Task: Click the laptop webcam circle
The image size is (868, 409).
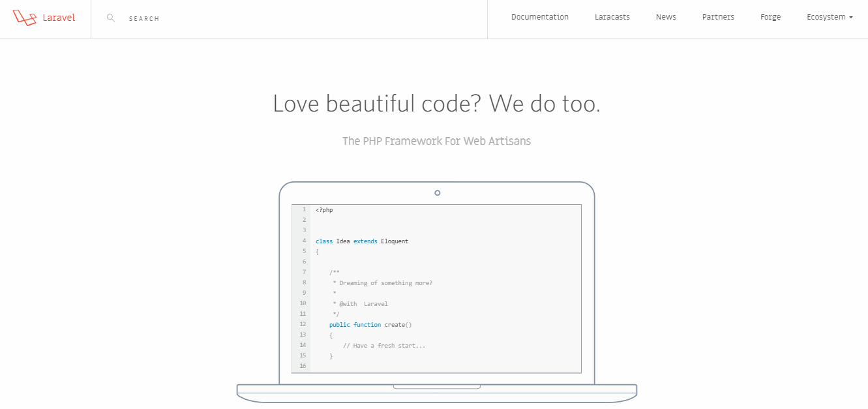Action: pos(437,192)
